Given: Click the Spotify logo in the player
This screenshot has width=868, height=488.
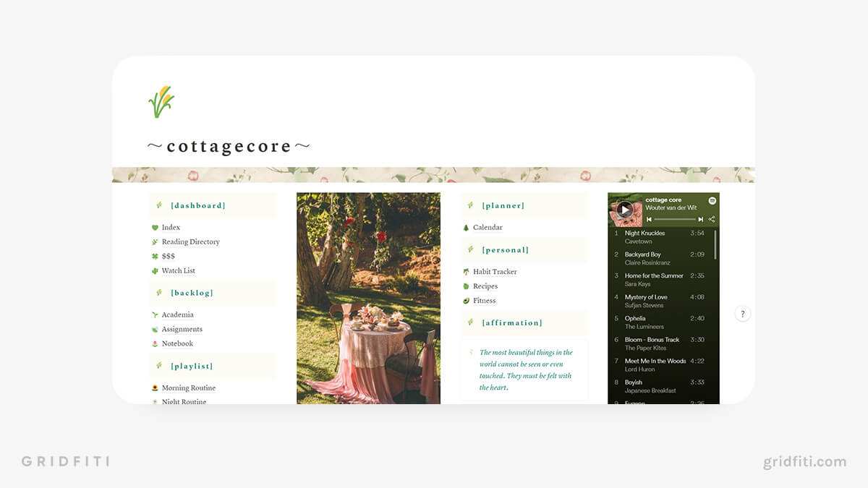Looking at the screenshot, I should pos(712,200).
